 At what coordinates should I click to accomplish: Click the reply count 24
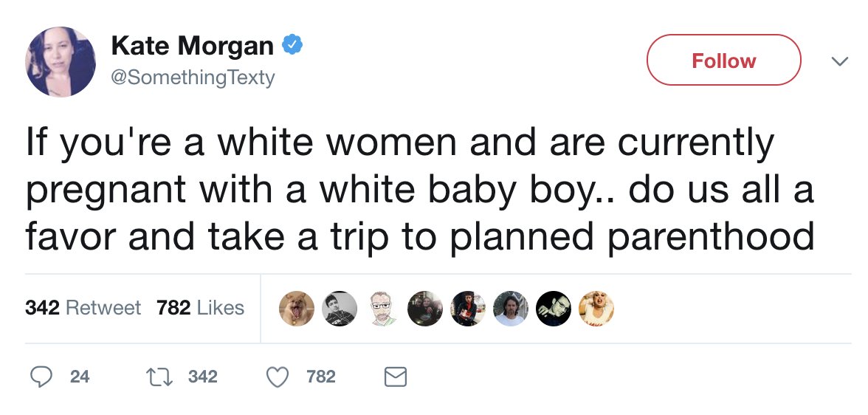tap(80, 377)
